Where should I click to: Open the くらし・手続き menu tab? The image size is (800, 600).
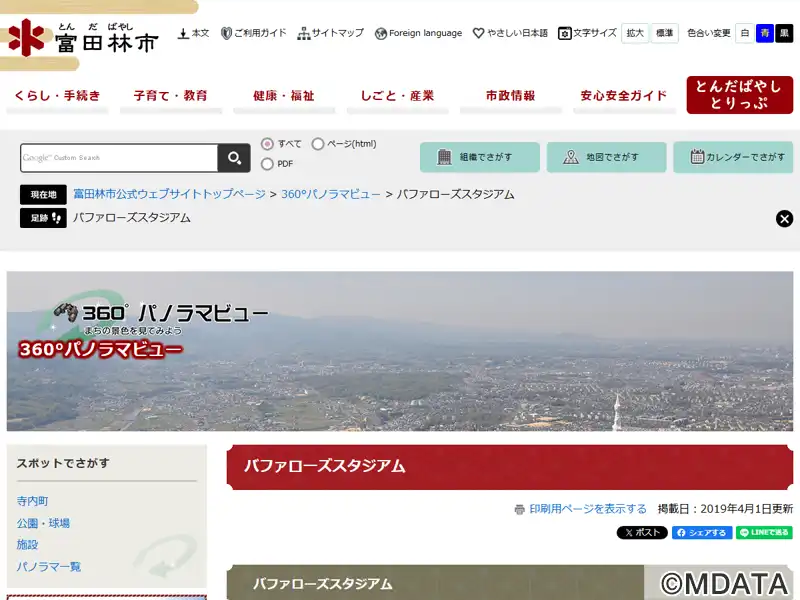[x=60, y=96]
